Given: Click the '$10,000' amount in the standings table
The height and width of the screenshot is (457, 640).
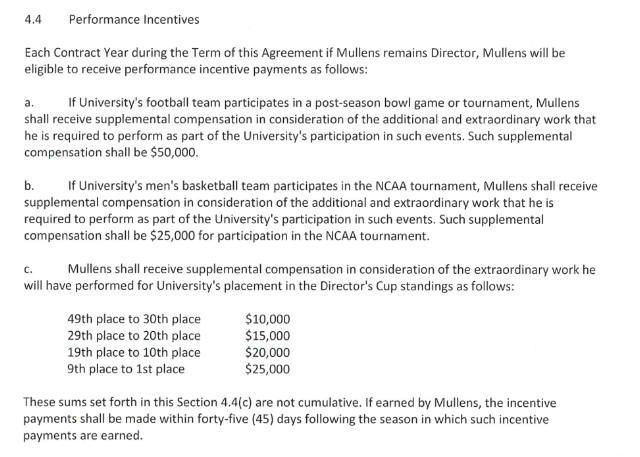Looking at the screenshot, I should 268,319.
